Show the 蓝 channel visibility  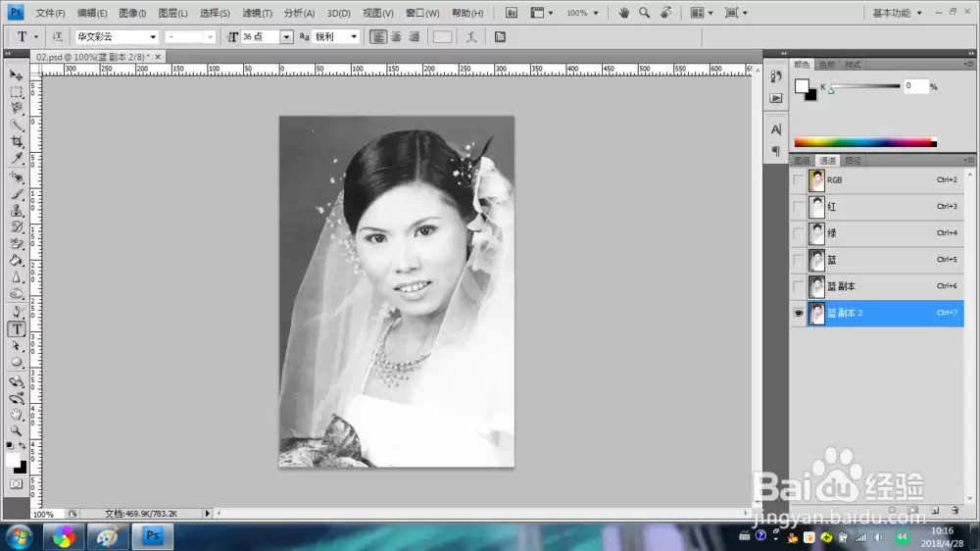pos(798,260)
